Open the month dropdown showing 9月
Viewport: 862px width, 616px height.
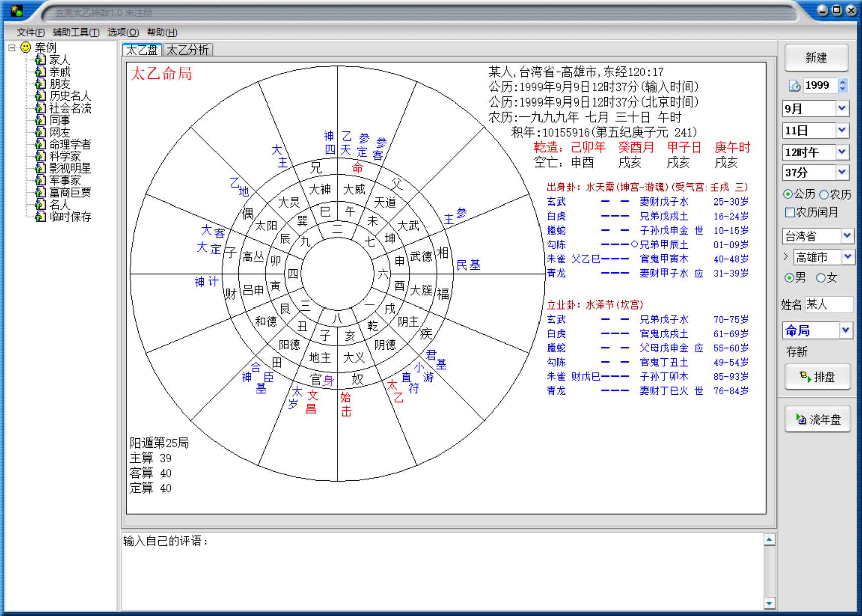pos(842,108)
